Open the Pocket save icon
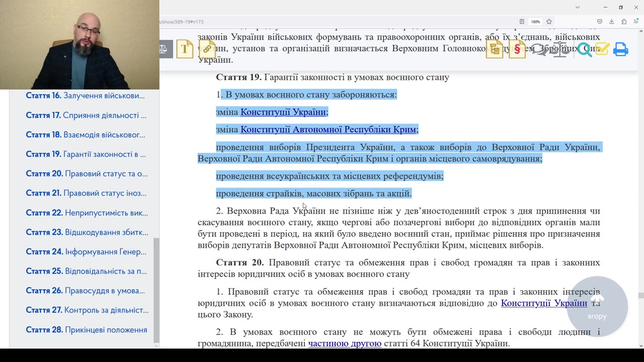Screen dimensions: 644x362 tap(600, 22)
